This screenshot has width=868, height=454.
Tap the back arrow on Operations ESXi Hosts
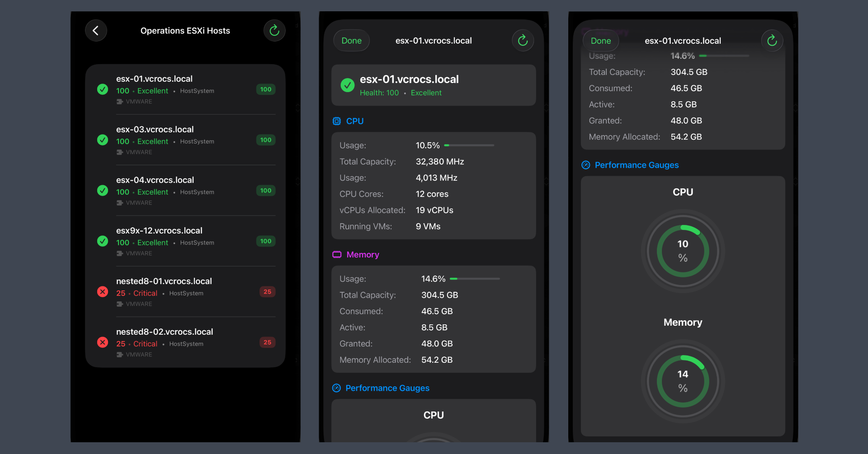pyautogui.click(x=96, y=31)
